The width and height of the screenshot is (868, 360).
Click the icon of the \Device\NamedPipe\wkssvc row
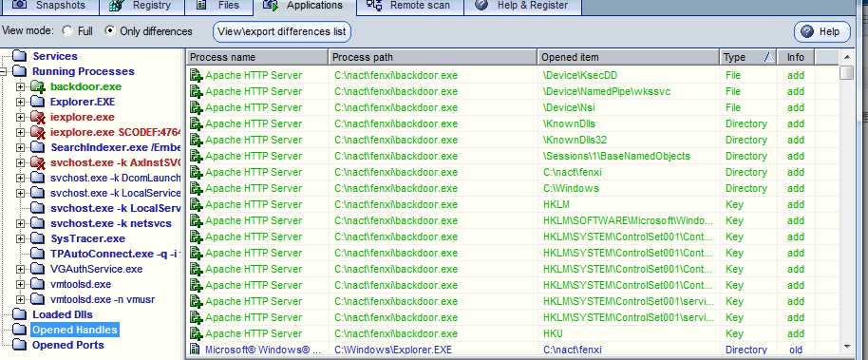tap(196, 91)
